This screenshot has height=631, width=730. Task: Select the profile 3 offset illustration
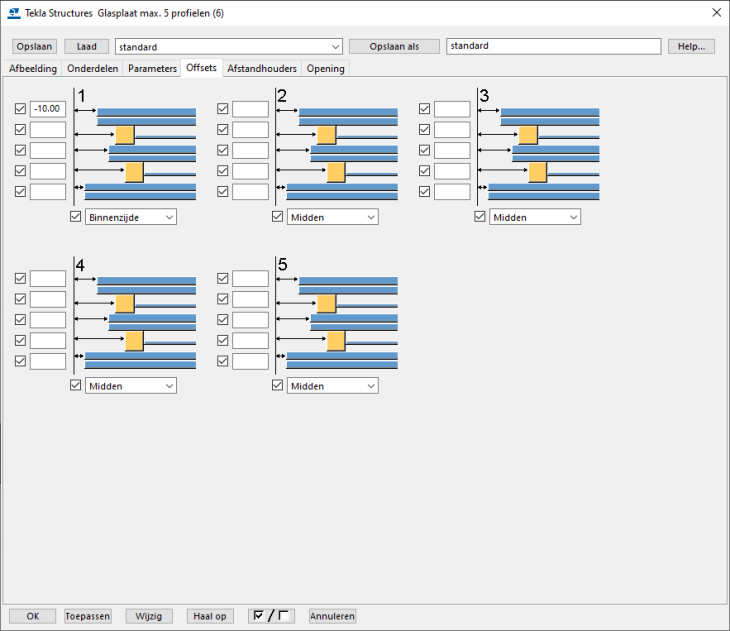coord(540,147)
